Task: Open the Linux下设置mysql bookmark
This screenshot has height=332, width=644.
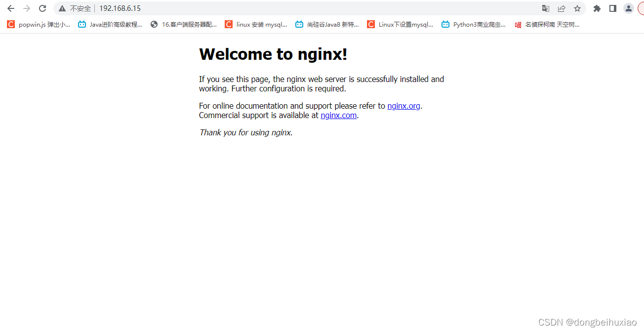Action: [400, 24]
